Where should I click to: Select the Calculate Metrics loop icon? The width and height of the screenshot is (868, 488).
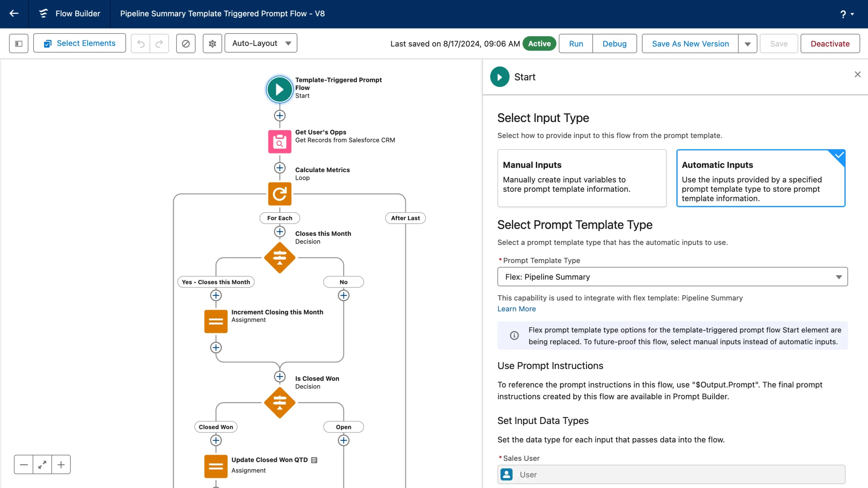coord(279,194)
